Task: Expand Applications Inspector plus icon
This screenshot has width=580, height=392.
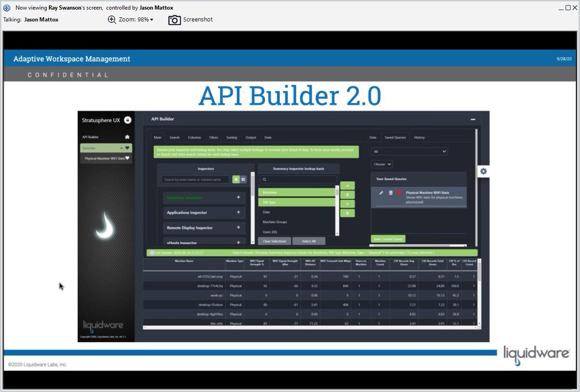Action: 238,212
